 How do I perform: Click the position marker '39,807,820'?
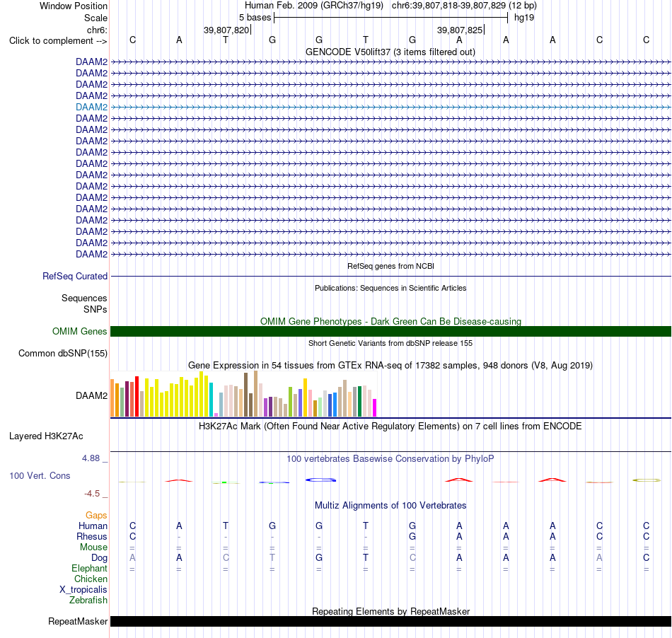226,30
